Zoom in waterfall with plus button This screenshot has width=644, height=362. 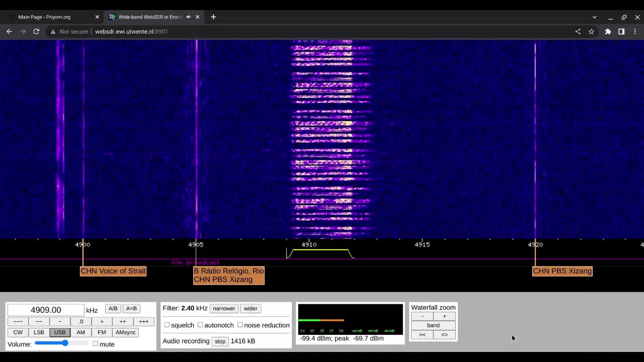pyautogui.click(x=444, y=316)
